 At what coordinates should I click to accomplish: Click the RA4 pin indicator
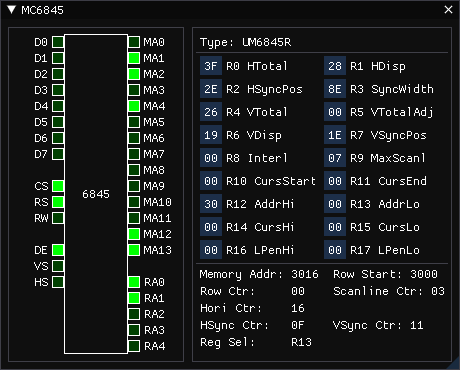tap(134, 346)
